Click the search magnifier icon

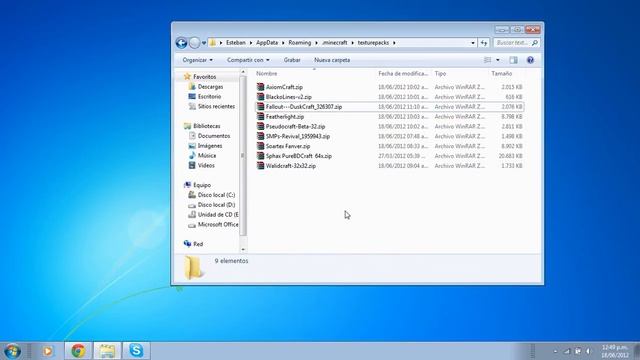point(535,42)
